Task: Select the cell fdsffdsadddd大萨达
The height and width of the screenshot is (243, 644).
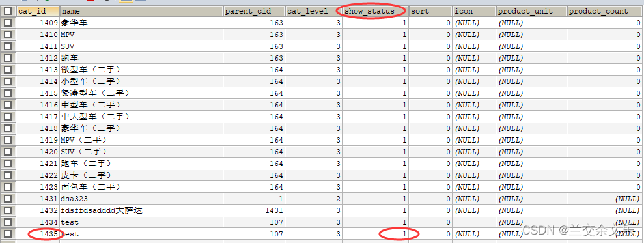Action: point(141,210)
